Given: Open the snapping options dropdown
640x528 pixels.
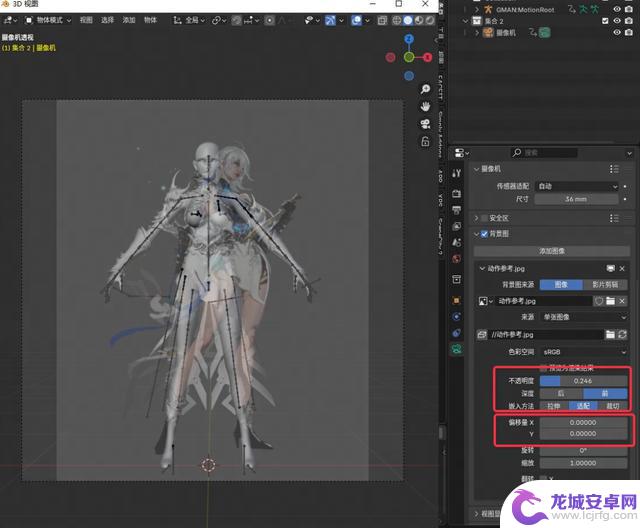Looking at the screenshot, I should (x=251, y=20).
